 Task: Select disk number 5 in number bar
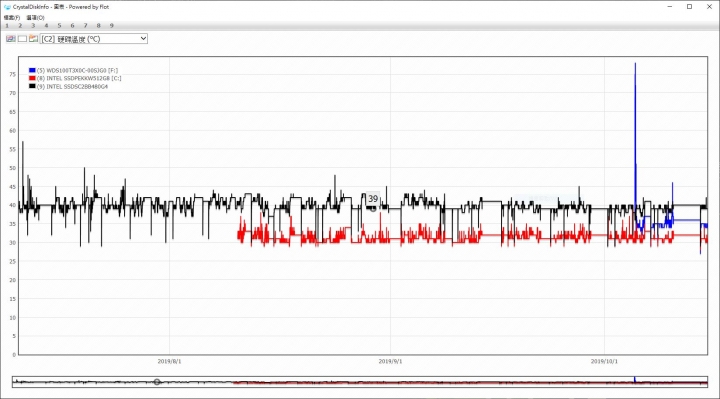click(x=59, y=26)
